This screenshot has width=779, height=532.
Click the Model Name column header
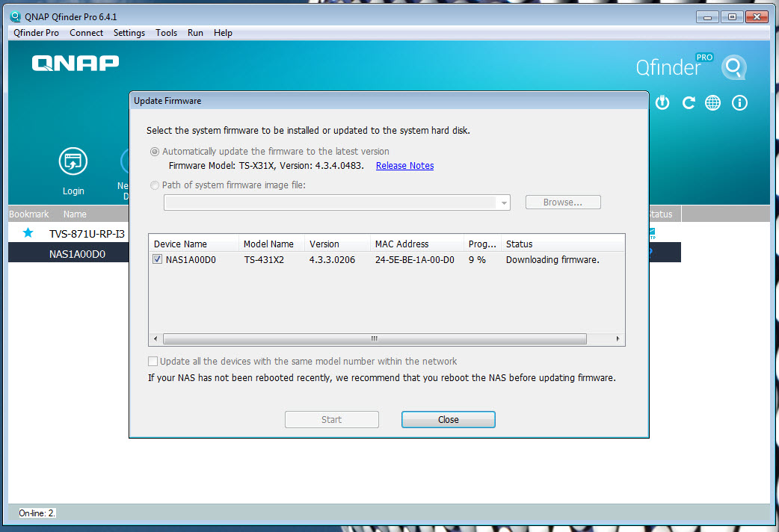[x=272, y=244]
